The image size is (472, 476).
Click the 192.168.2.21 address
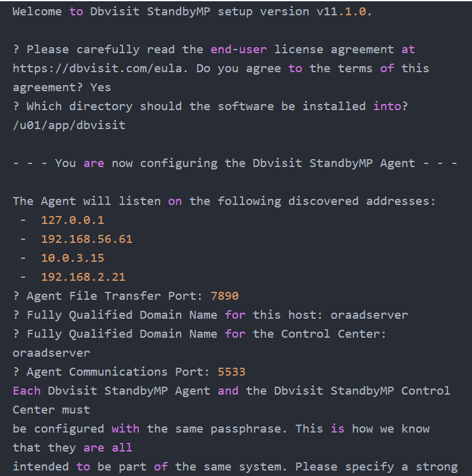83,277
